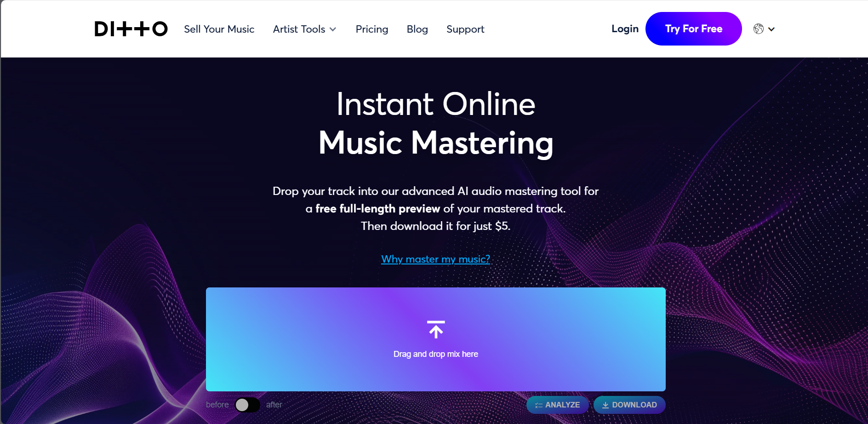Open the 'Why master my music?' link

(436, 259)
